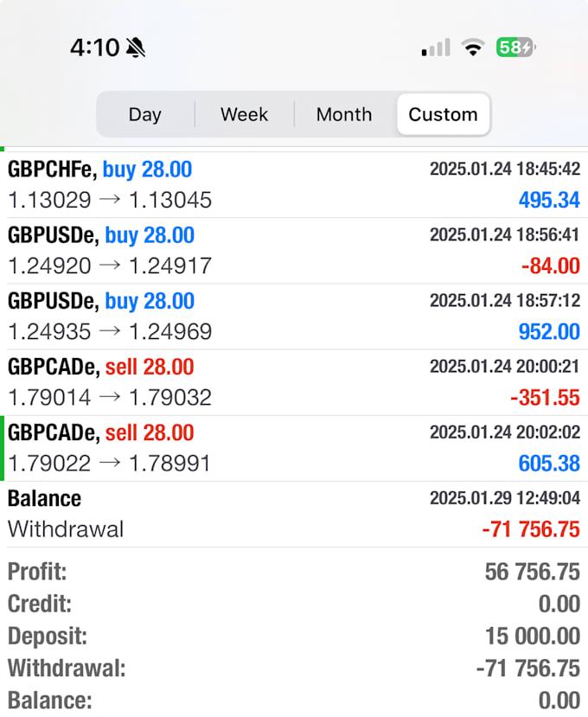Tap the final Balance 0.00 entry
The width and height of the screenshot is (588, 717).
click(x=294, y=701)
